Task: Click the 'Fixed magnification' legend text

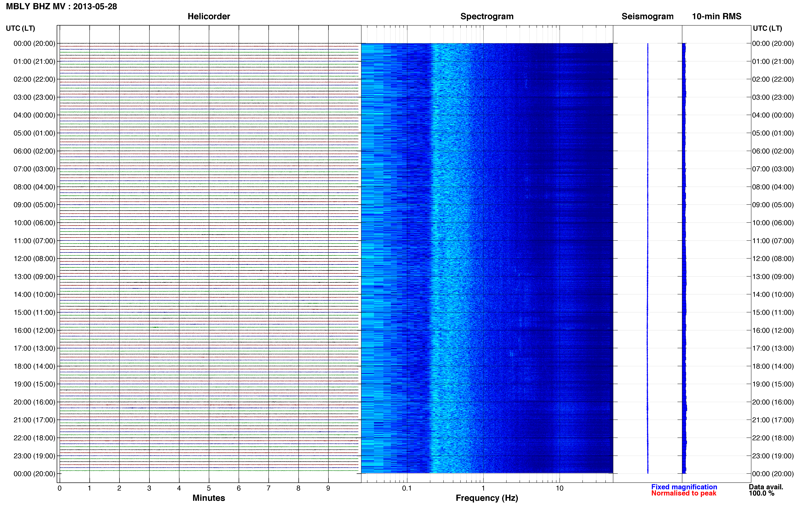Action: coord(684,487)
